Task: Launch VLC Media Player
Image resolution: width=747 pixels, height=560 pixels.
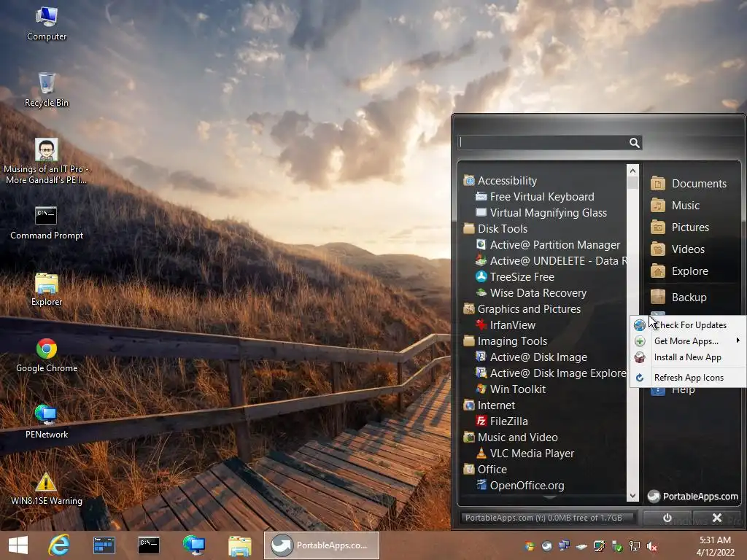Action: (x=525, y=454)
